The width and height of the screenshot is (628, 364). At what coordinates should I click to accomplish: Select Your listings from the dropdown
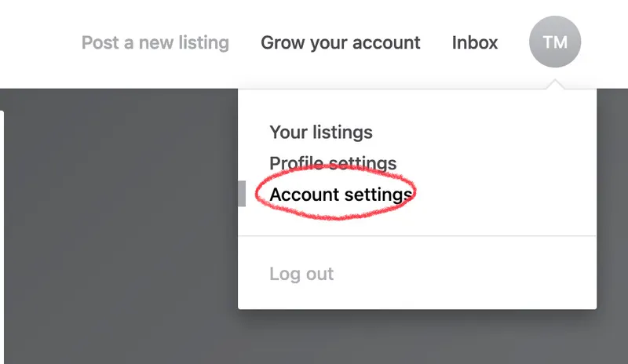[321, 133]
